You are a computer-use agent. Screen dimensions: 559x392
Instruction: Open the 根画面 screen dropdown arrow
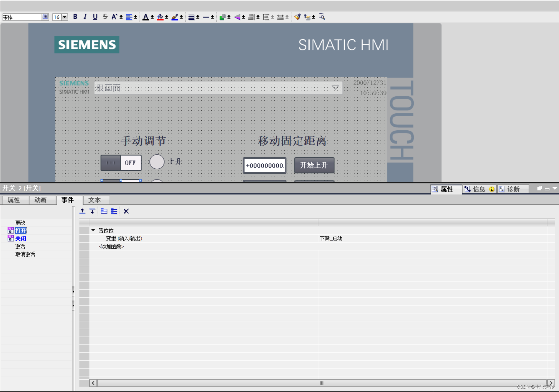point(335,88)
